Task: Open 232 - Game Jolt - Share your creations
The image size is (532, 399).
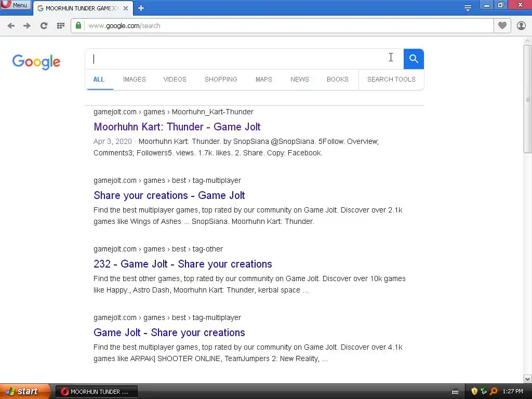Action: (183, 264)
